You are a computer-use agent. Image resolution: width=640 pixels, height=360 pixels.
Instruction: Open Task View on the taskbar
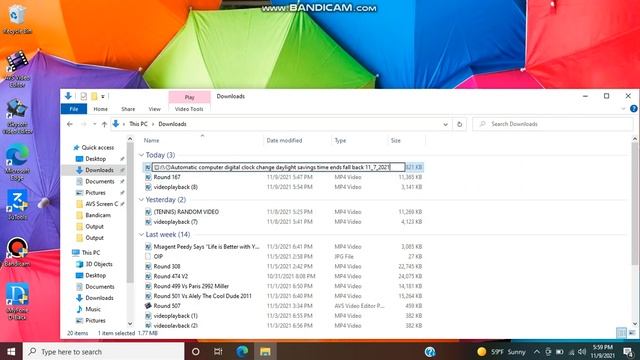click(x=218, y=351)
